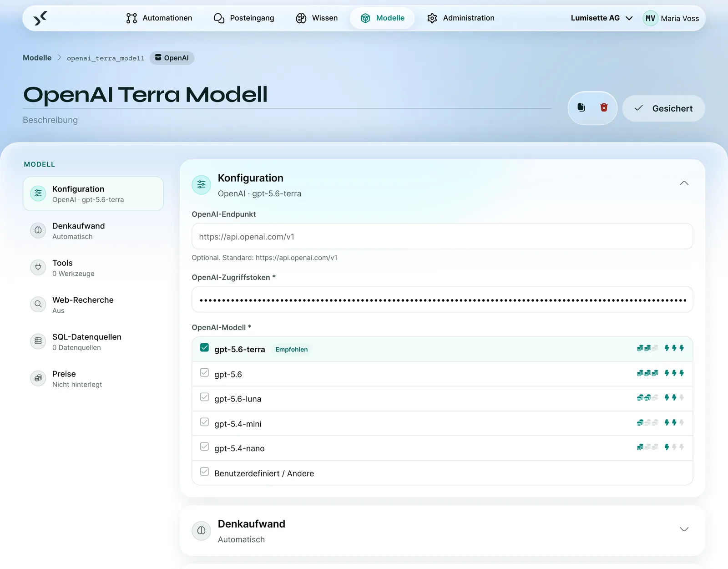Click cost coins icon for gpt-5.6-terra
The width and height of the screenshot is (728, 569).
click(647, 348)
